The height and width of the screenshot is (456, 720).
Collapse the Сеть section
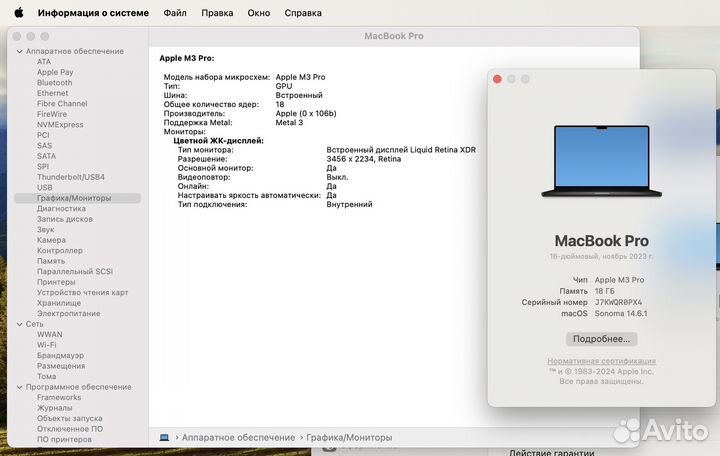19,324
